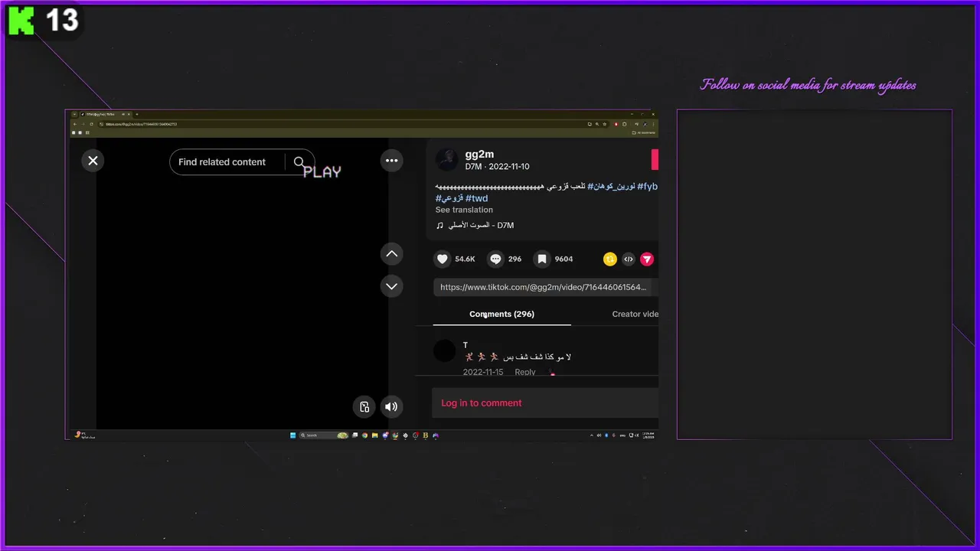Click the browser back arrow

click(74, 124)
